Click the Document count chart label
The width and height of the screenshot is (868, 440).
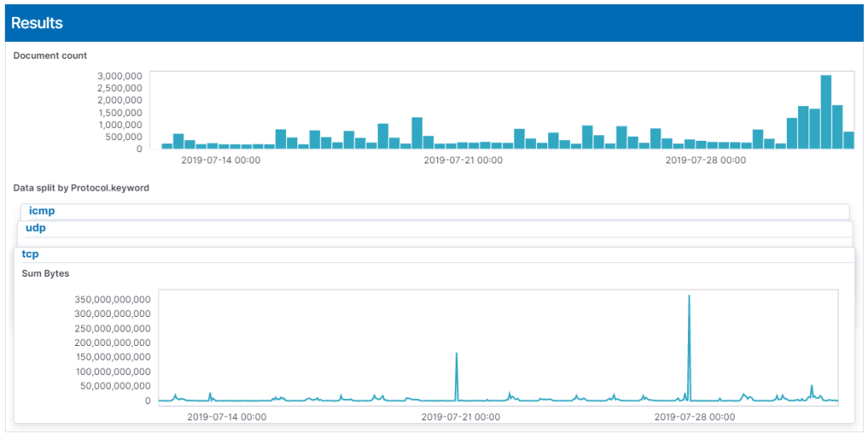click(x=51, y=56)
